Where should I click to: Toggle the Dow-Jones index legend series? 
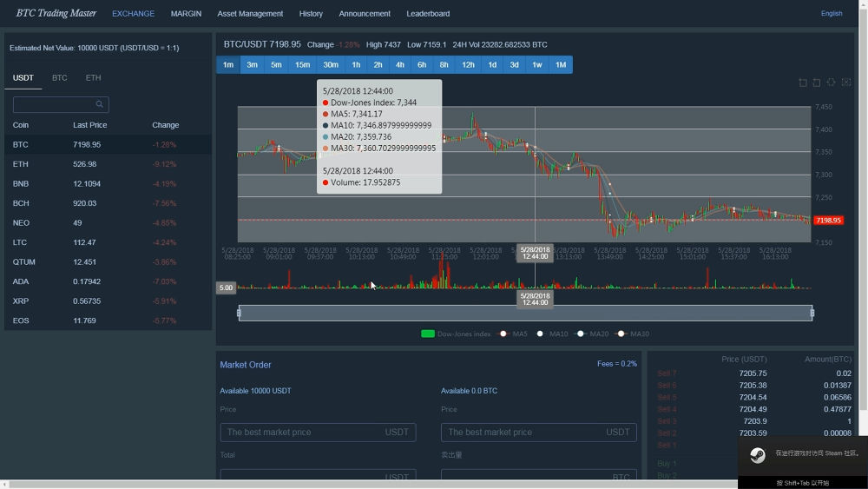(x=456, y=334)
